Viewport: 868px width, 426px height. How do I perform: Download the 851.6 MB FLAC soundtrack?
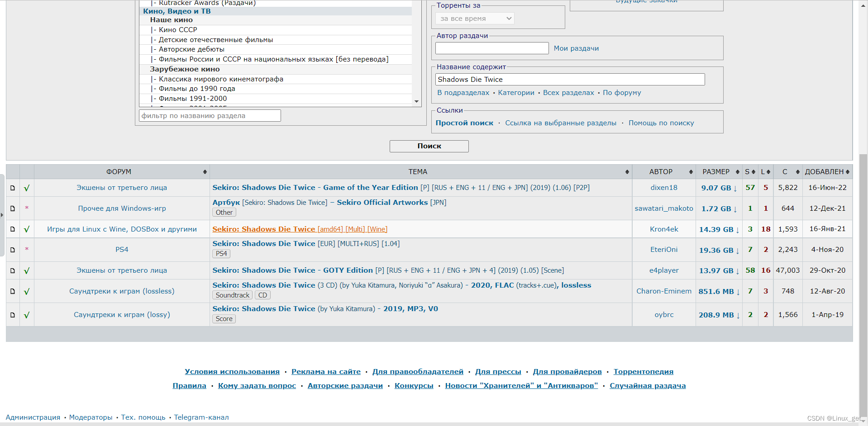[x=719, y=292]
